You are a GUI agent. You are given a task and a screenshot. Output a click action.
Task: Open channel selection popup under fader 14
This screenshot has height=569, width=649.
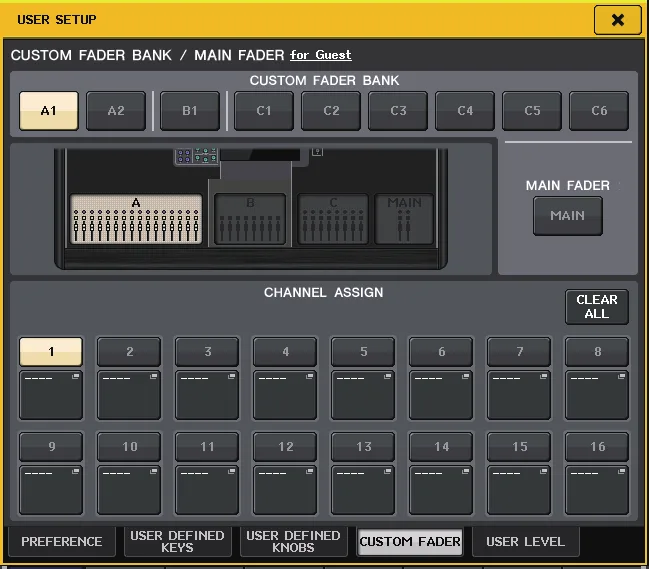point(441,490)
